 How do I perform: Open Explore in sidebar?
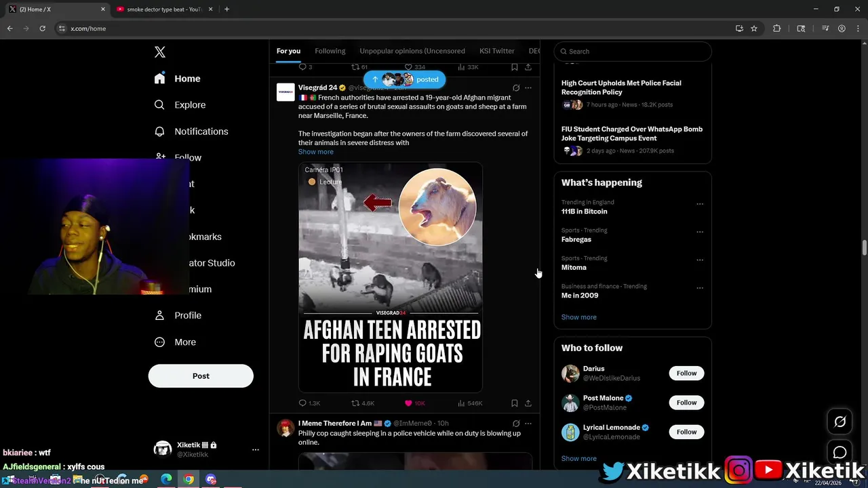tap(180, 105)
